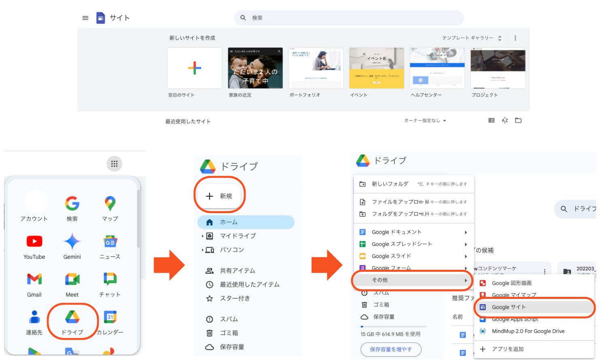
Task: Expand the Google スライド submenu arrow
Action: pyautogui.click(x=466, y=256)
